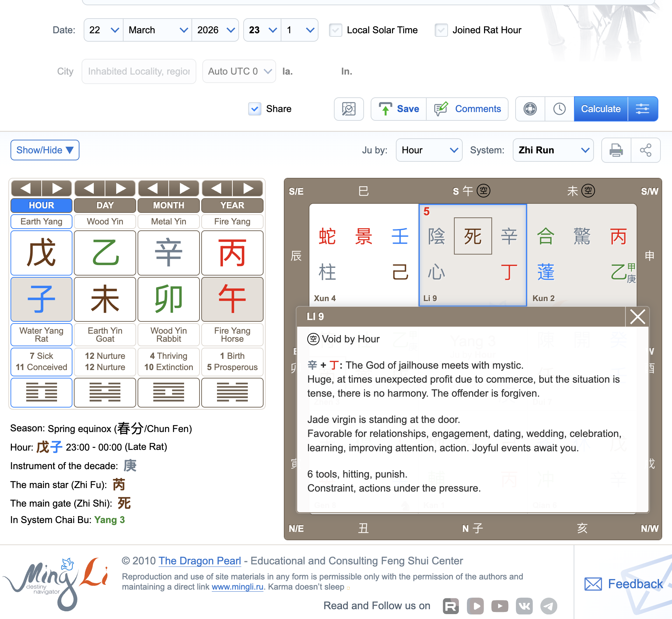Click the clock current time icon
Screen dimensions: 672x619
(x=559, y=109)
